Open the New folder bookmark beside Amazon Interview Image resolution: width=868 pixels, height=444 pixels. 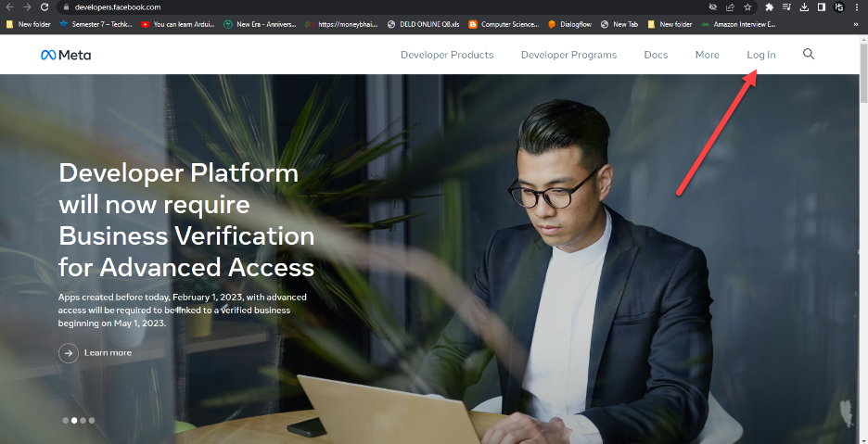click(670, 24)
